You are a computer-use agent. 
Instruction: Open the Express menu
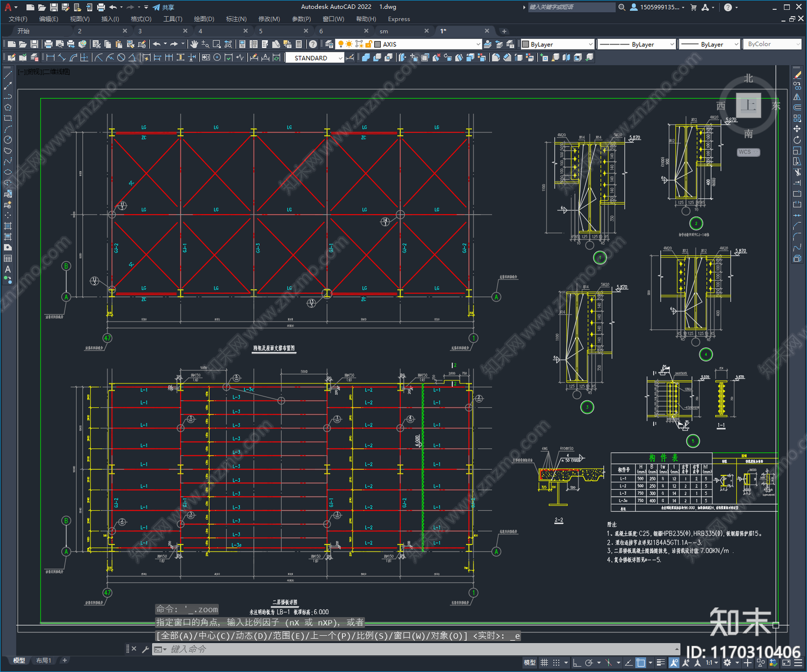pos(399,19)
